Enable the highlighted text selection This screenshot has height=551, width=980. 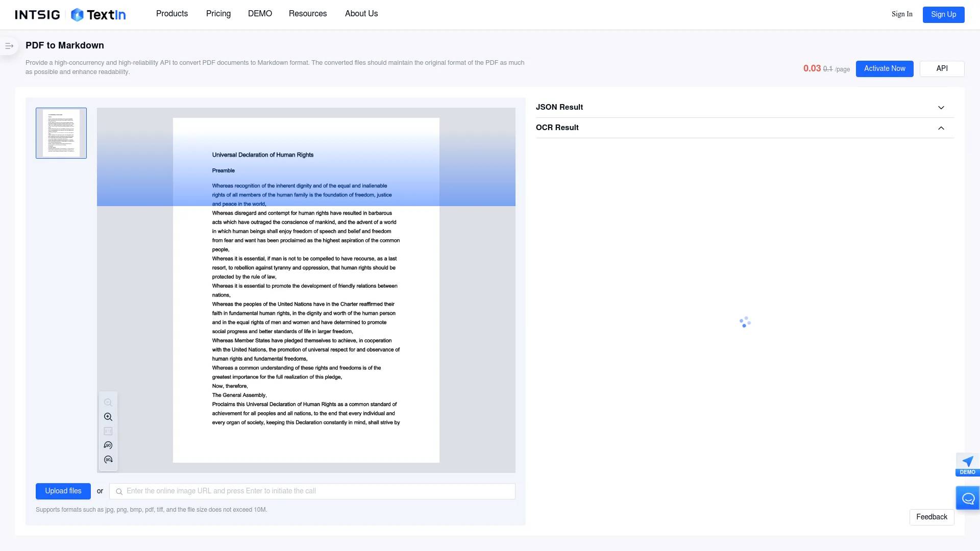click(108, 431)
